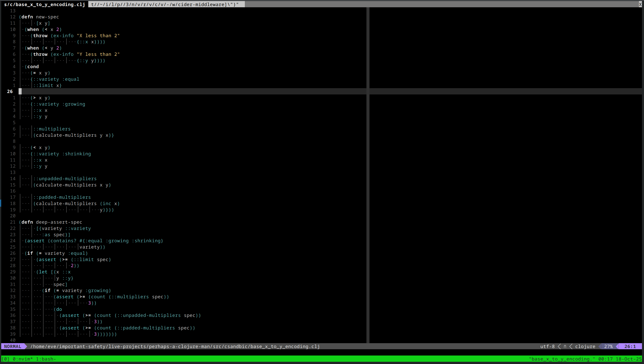Screen dimensions: 644x364
Task: Click the vertical split separator between panes
Action: coord(368,175)
